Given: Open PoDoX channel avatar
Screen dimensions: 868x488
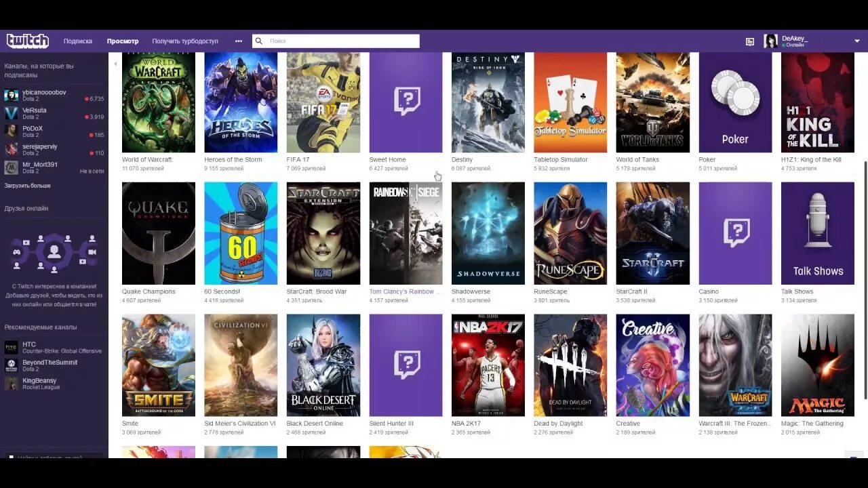Looking at the screenshot, I should (12, 131).
